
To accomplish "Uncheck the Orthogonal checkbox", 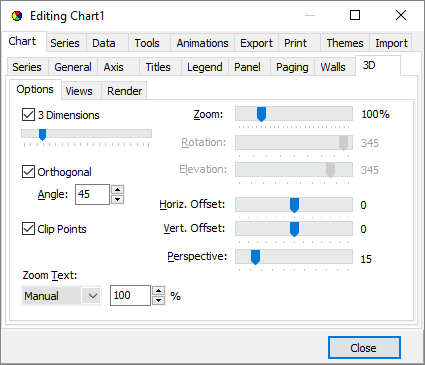I will point(28,172).
